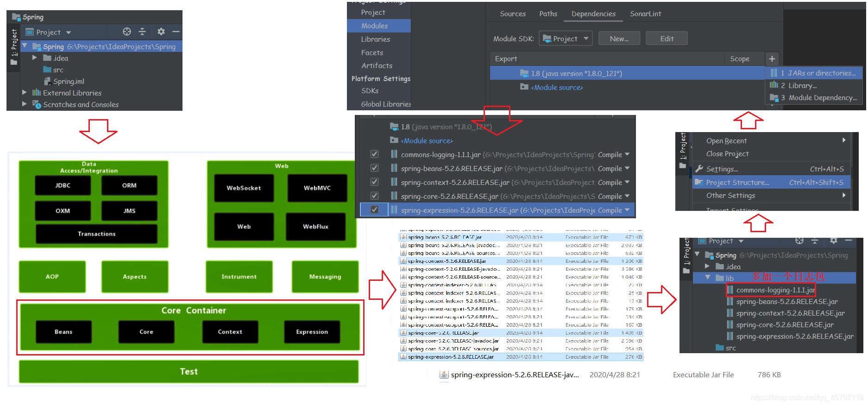This screenshot has height=406, width=868.
Task: Expand the .idea folder in top-left tree
Action: tap(34, 58)
